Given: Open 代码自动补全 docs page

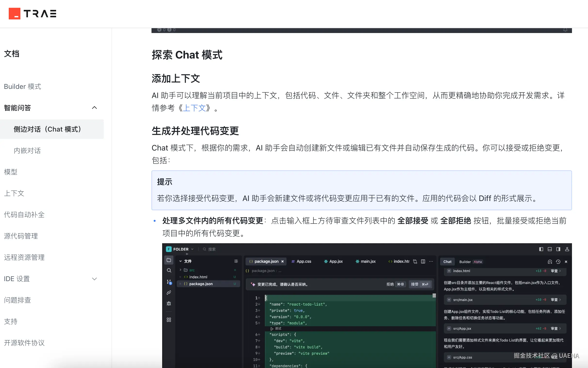Looking at the screenshot, I should coord(24,214).
